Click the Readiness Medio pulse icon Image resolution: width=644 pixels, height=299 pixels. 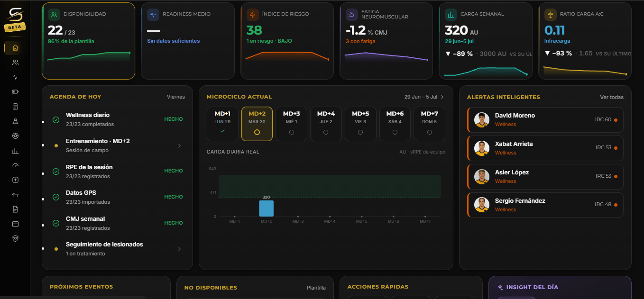pyautogui.click(x=153, y=14)
